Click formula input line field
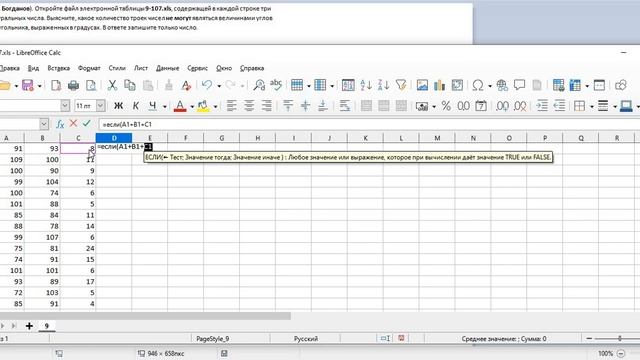Viewport: 640px width, 360px height. click(369, 124)
